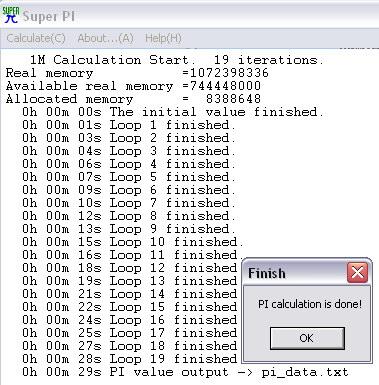The width and height of the screenshot is (379, 385).
Task: Click the Super PI window title text
Action: click(49, 16)
